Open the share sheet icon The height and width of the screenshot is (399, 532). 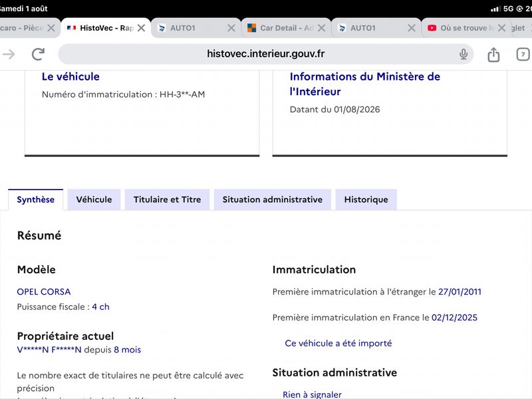493,55
